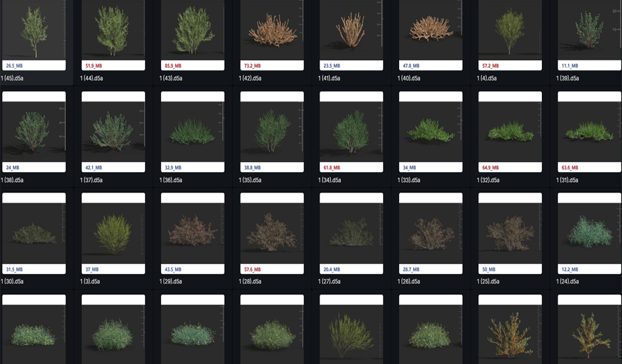The image size is (622, 364).
Task: Click the 11.1 MB size label
Action: coord(570,66)
